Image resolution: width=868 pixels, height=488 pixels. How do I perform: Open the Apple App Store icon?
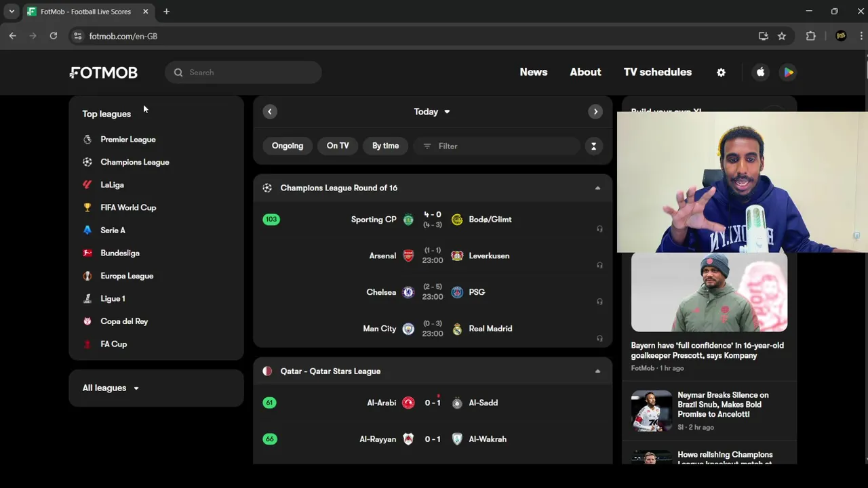[x=761, y=73]
